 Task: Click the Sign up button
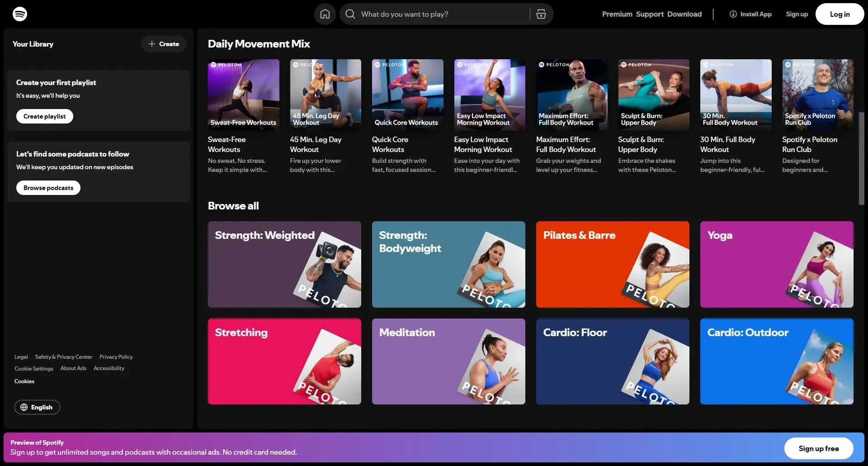(x=797, y=14)
